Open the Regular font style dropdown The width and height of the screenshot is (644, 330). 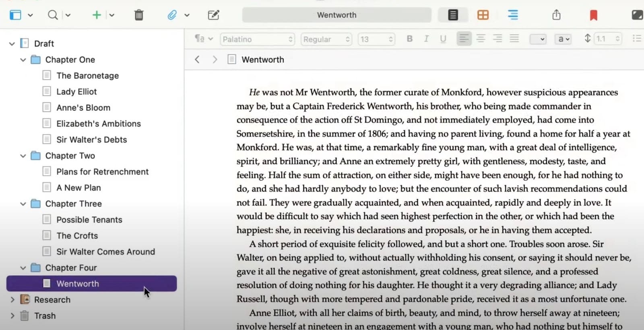[x=326, y=39]
